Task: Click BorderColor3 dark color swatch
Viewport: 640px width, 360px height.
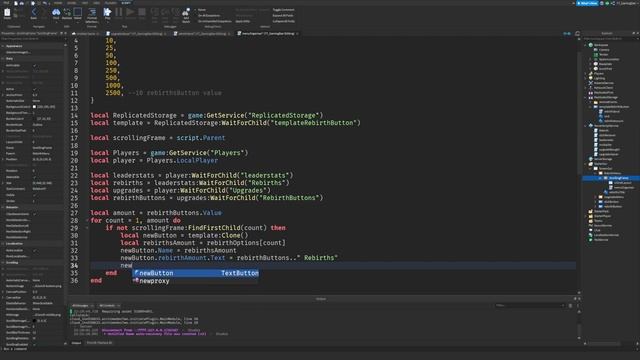Action: coord(34,119)
